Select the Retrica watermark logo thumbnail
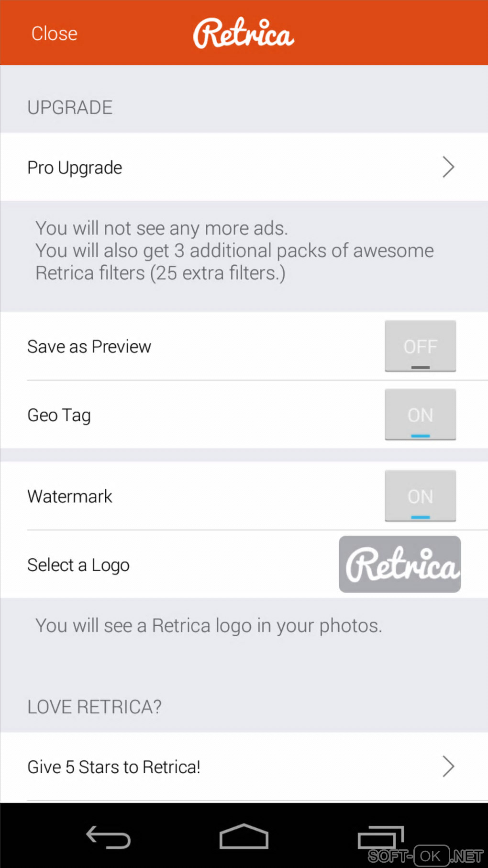 coord(399,564)
